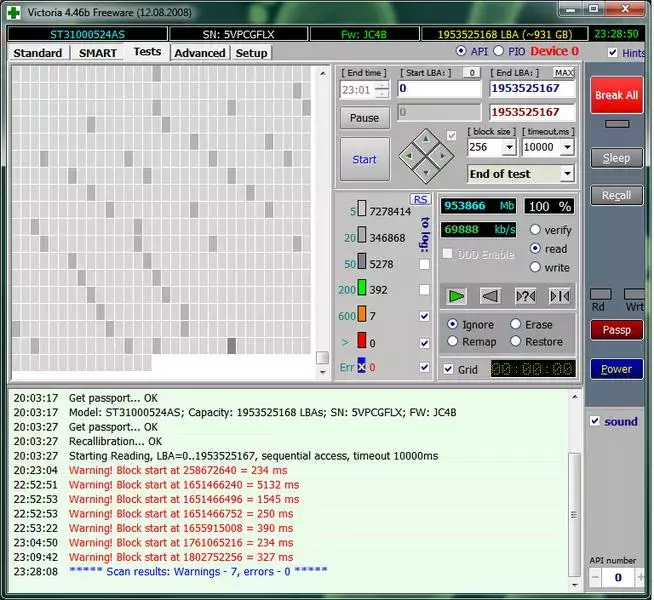Open the timeout ms dropdown
Screen dimensions: 654x600
coord(567,147)
